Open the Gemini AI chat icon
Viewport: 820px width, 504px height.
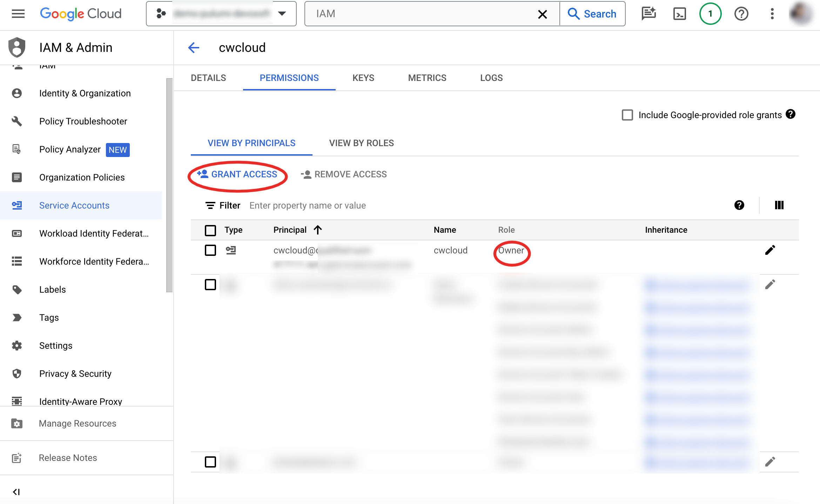click(649, 14)
